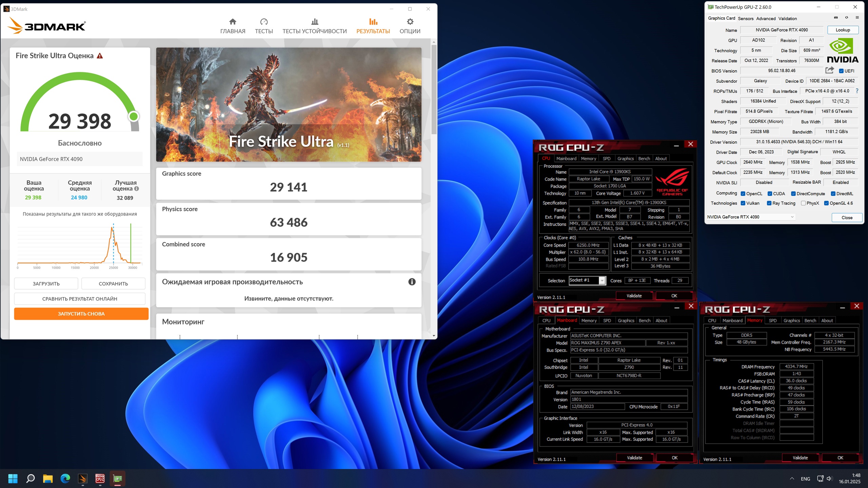Take a GPU-Z screenshot with the camera icon
The height and width of the screenshot is (488, 868).
click(x=836, y=18)
